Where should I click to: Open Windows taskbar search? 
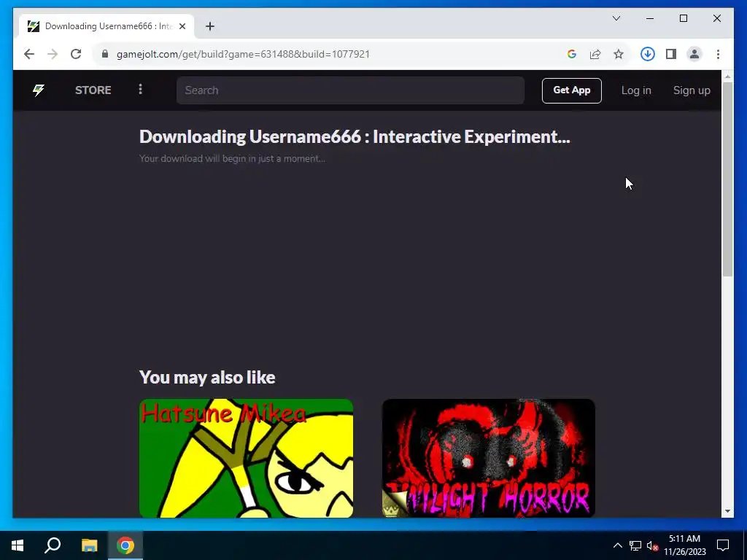[53, 545]
